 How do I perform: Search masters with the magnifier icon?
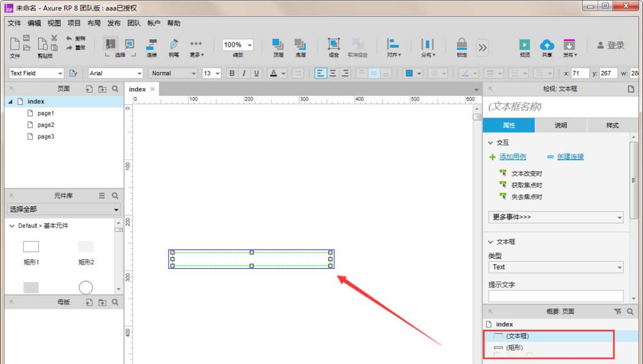coord(115,302)
